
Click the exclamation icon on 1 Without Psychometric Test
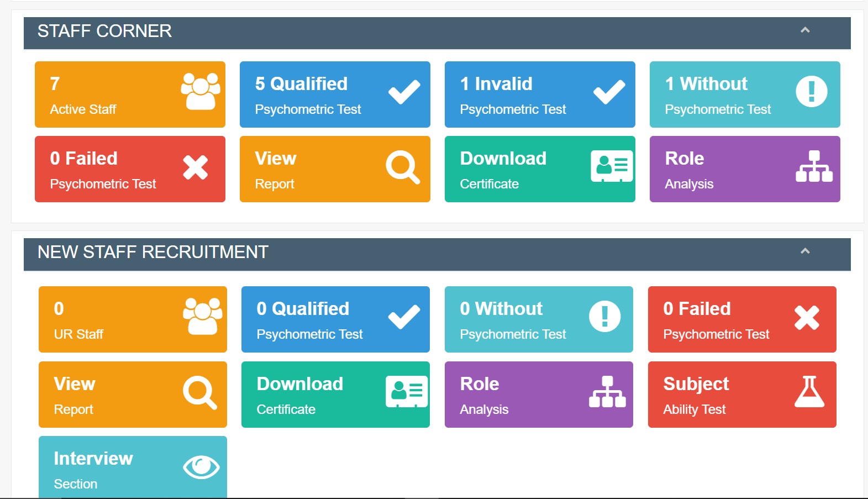(x=812, y=91)
